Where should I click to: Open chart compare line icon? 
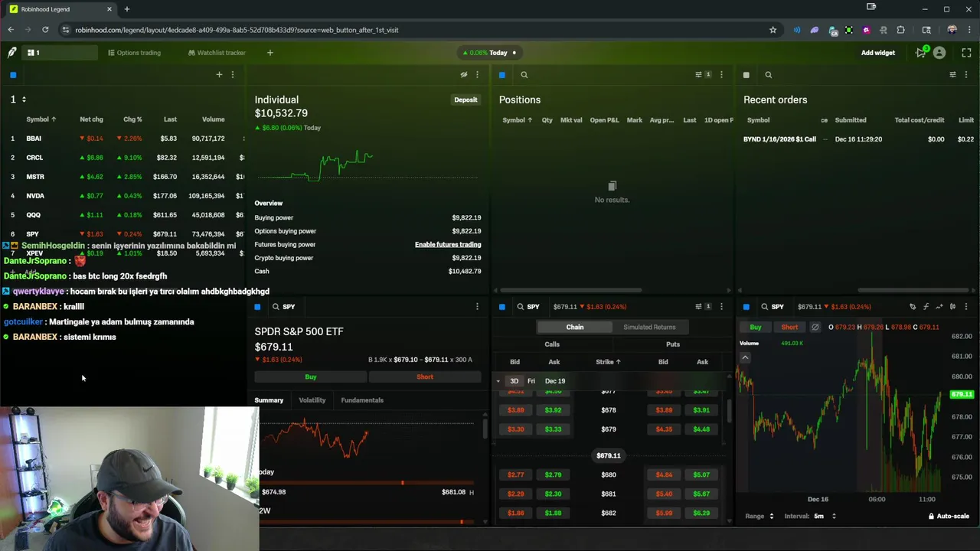click(x=939, y=307)
